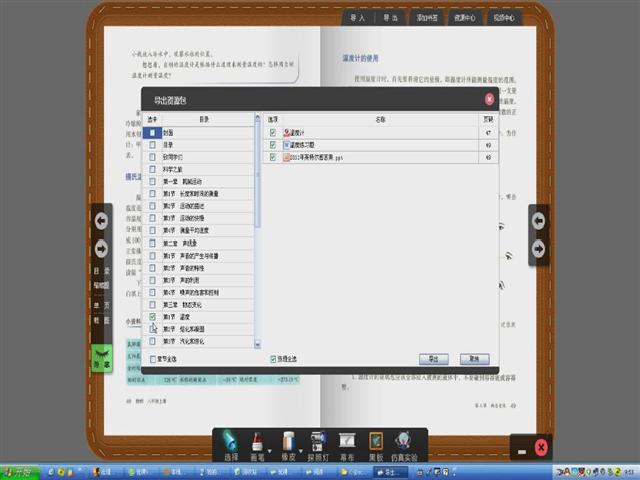Go to next page with right arrow
This screenshot has height=480, width=640.
538,247
